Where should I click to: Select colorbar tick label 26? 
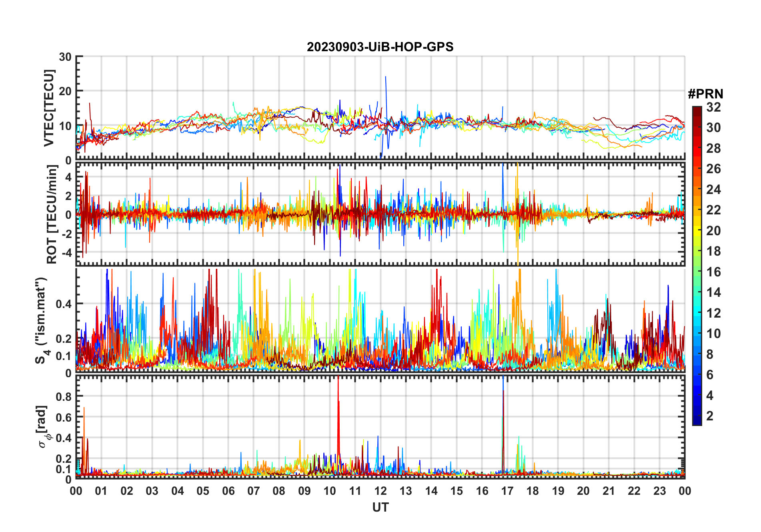point(713,169)
